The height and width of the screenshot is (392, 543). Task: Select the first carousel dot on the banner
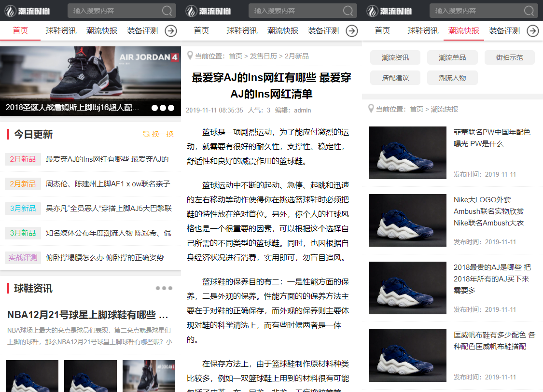click(154, 108)
